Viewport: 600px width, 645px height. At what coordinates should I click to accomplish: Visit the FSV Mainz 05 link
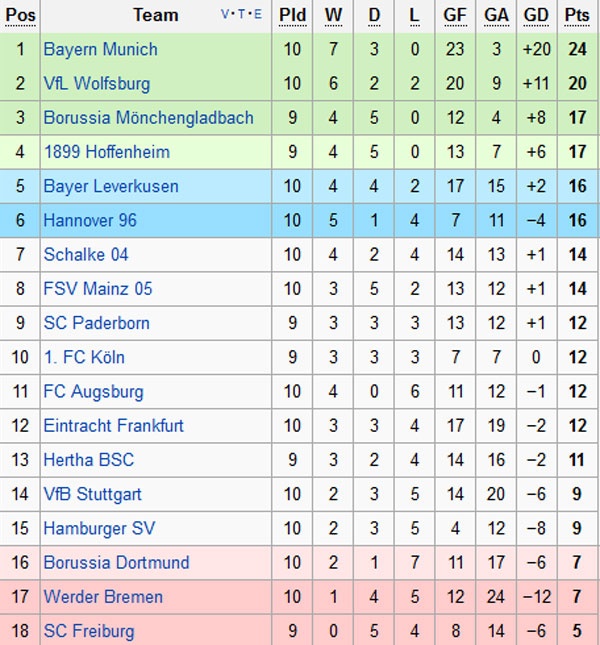[x=98, y=289]
